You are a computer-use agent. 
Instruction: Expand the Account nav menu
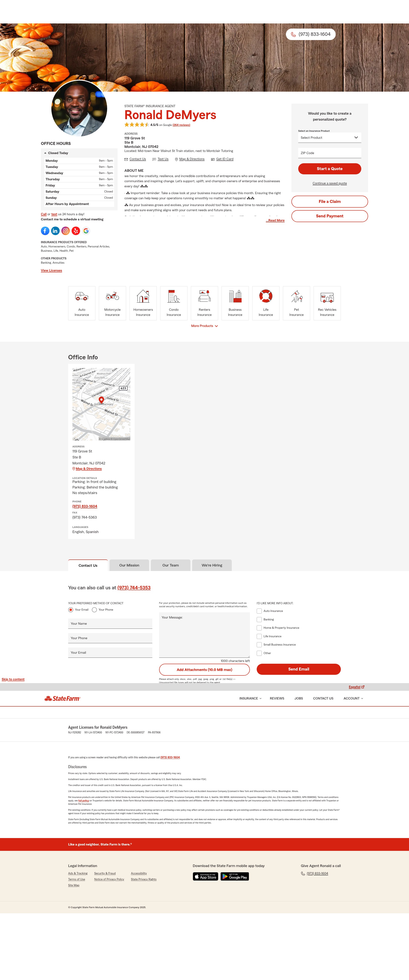click(353, 698)
